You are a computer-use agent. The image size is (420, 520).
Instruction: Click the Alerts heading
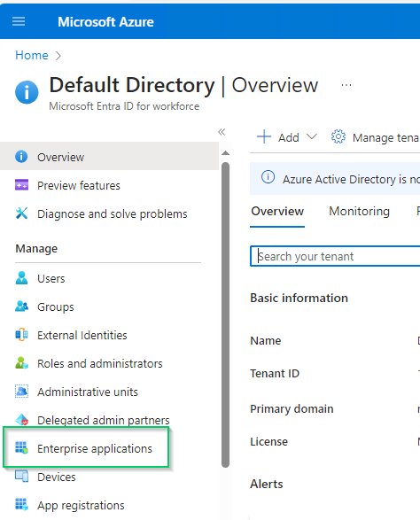pyautogui.click(x=267, y=485)
